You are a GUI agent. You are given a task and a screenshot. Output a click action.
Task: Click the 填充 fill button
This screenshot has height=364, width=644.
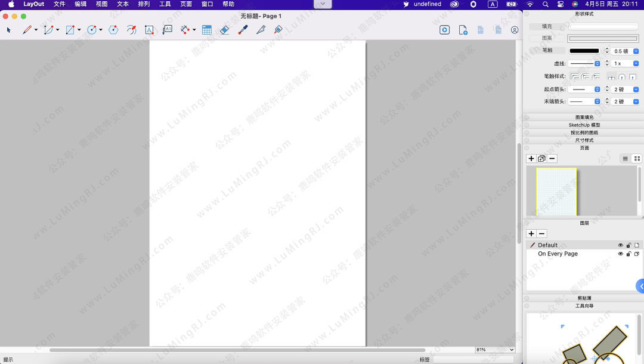547,26
